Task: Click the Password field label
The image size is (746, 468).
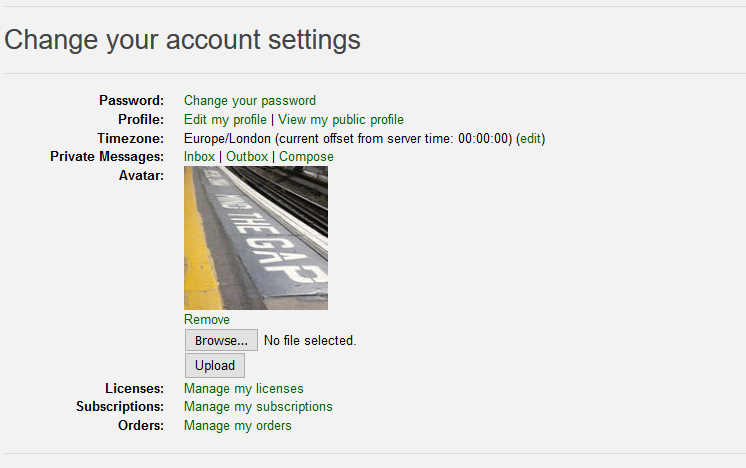Action: tap(131, 100)
